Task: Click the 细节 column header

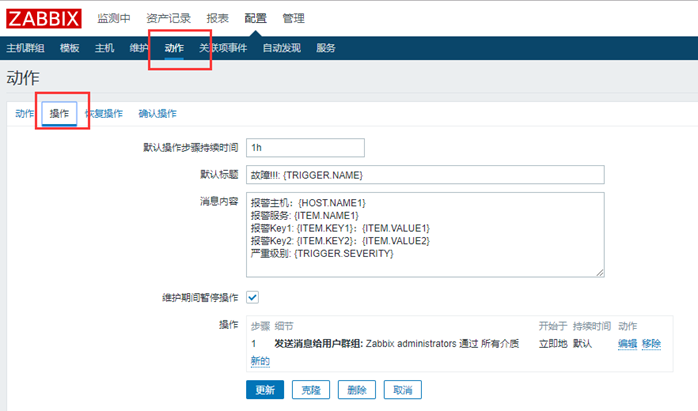Action: pos(284,326)
